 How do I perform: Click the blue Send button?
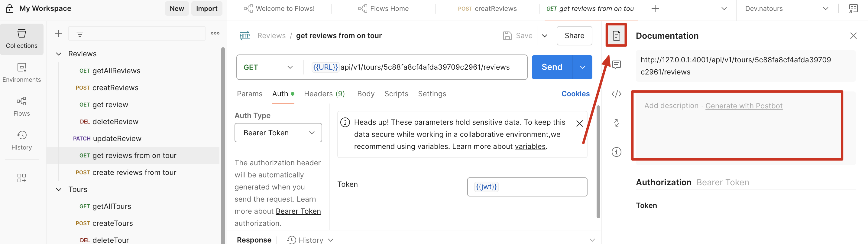(x=552, y=67)
